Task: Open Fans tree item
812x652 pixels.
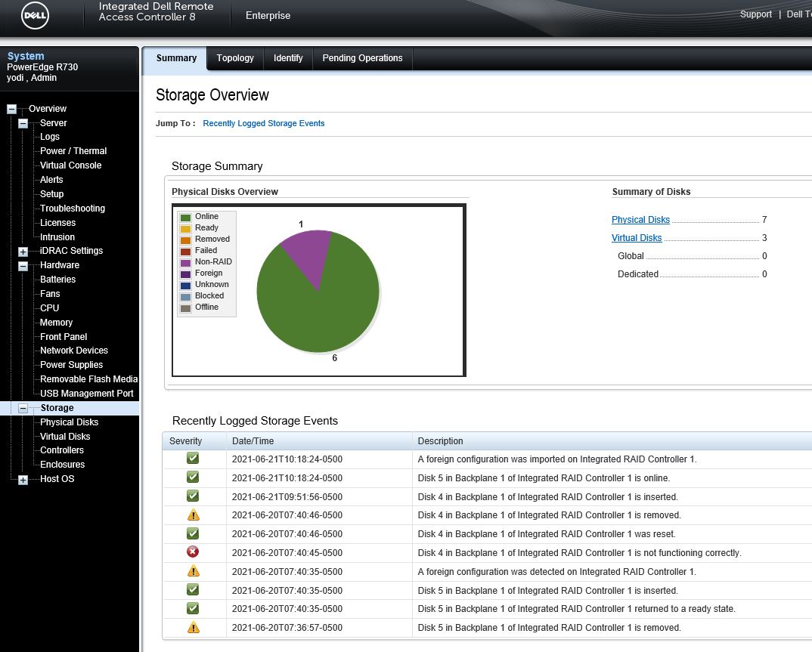Action: click(50, 294)
